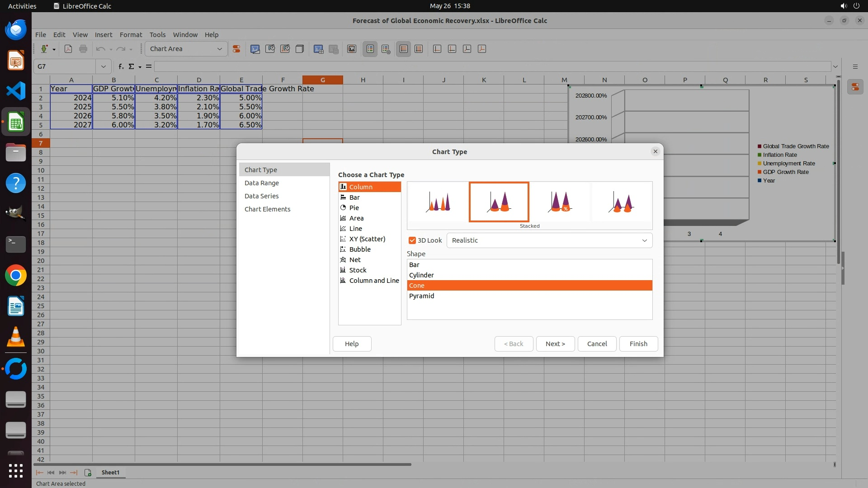Click the Next > button

[555, 344]
